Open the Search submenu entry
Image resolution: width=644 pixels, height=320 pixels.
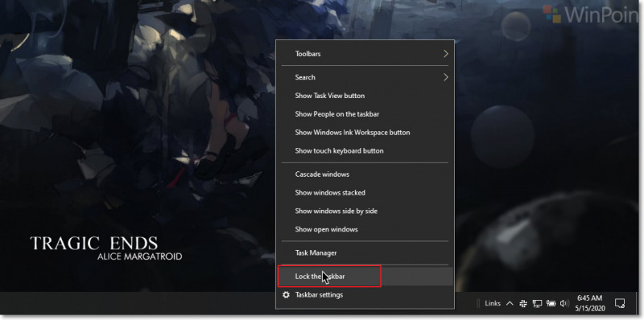[365, 77]
